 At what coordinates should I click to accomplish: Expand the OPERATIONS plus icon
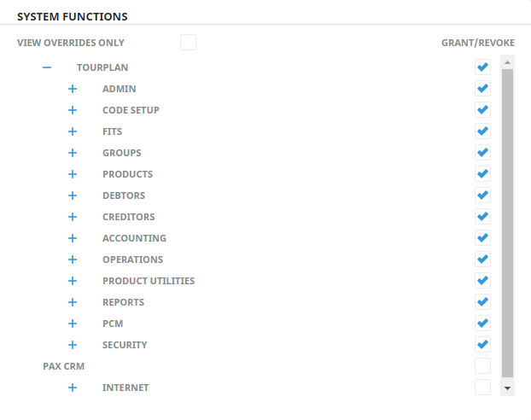click(x=73, y=260)
